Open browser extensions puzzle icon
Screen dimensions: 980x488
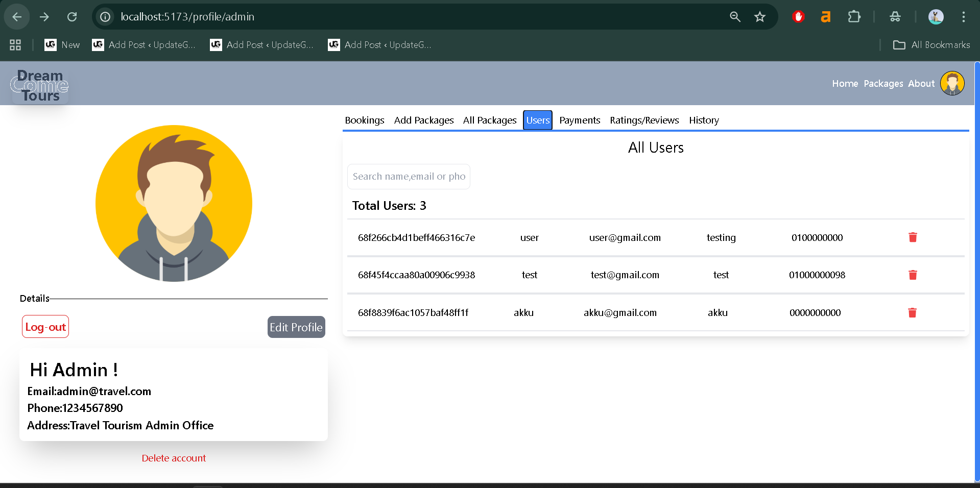(854, 17)
